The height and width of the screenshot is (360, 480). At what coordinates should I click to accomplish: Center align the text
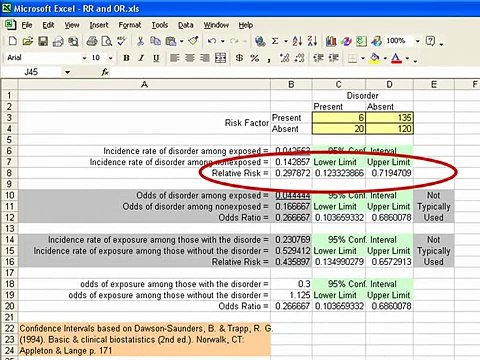point(190,58)
